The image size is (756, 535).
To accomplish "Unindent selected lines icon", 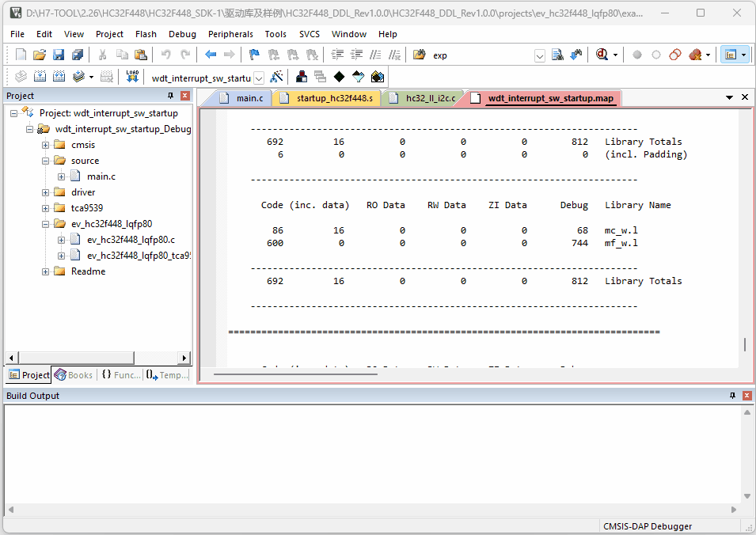I will click(x=356, y=55).
